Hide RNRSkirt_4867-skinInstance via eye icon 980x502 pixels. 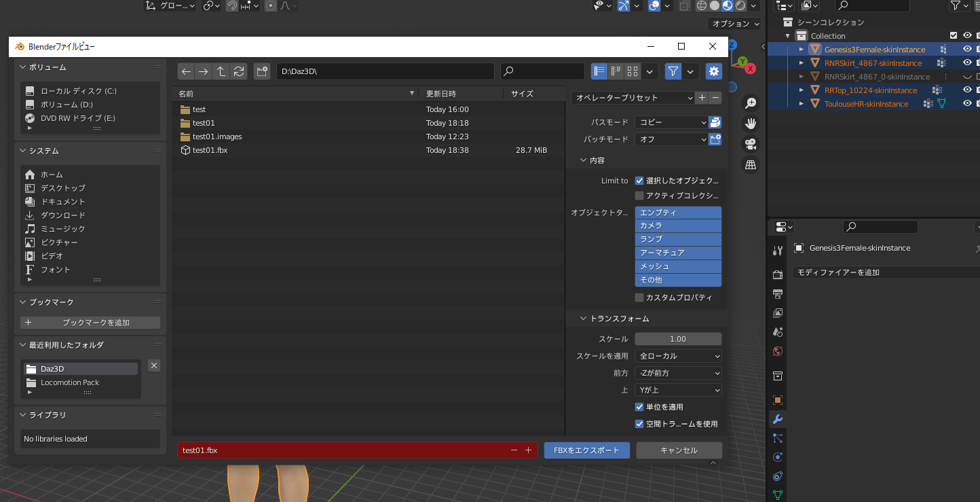tap(967, 62)
